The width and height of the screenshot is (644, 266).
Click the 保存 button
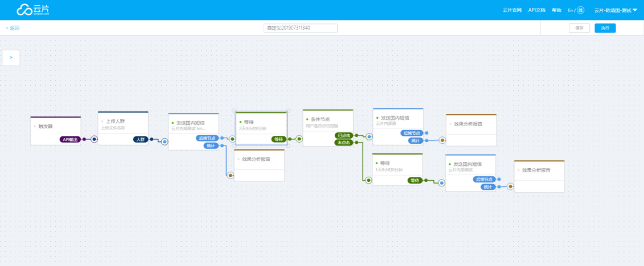(x=579, y=28)
